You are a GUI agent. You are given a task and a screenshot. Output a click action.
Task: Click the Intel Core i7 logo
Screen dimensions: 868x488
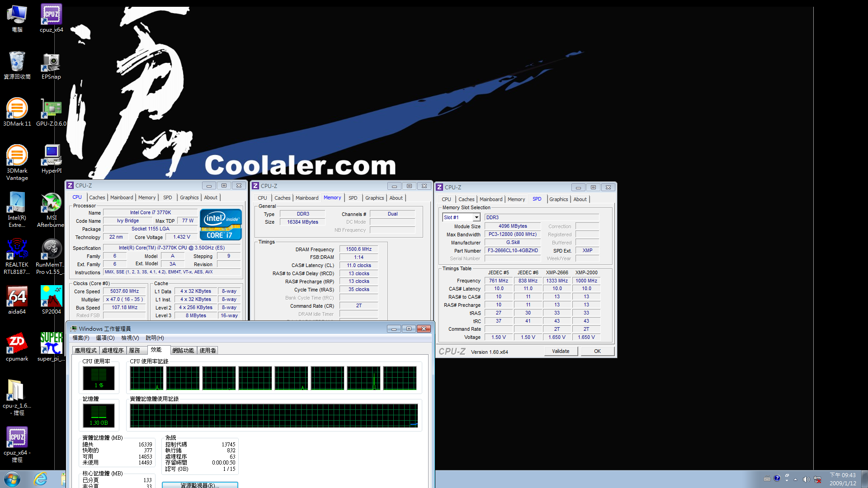coord(221,224)
